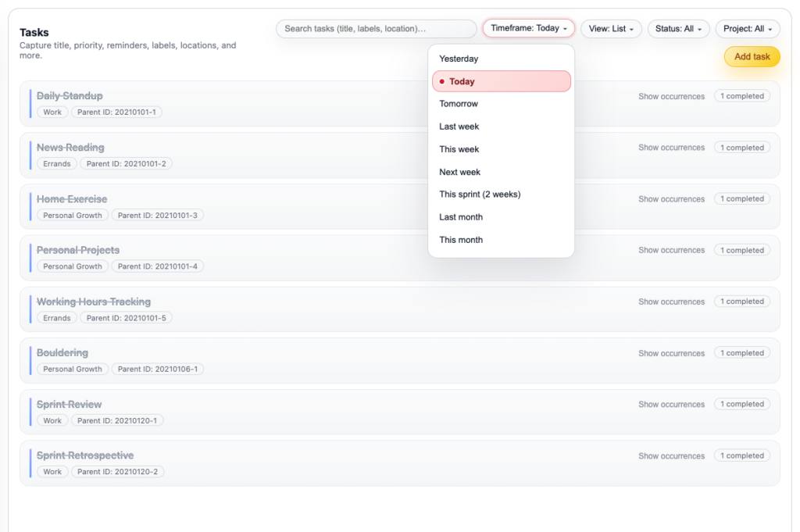800x532 pixels.
Task: Expand the Project: All dropdown
Action: (x=747, y=29)
